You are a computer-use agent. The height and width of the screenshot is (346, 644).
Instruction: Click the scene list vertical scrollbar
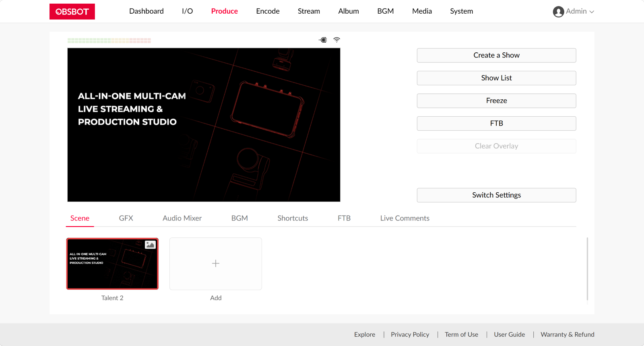587,269
